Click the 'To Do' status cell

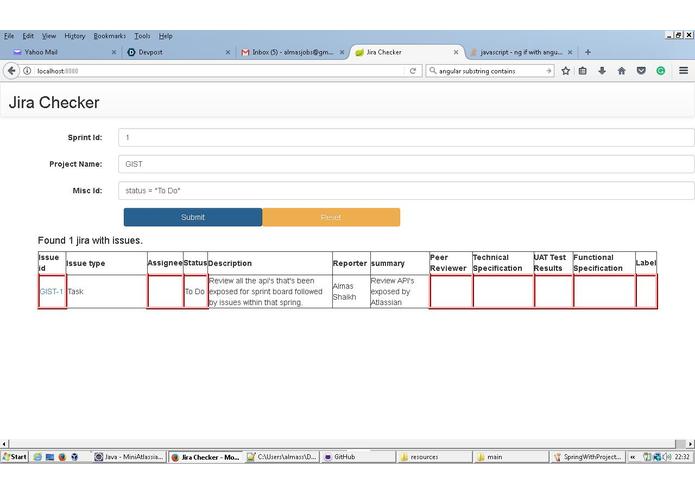195,292
